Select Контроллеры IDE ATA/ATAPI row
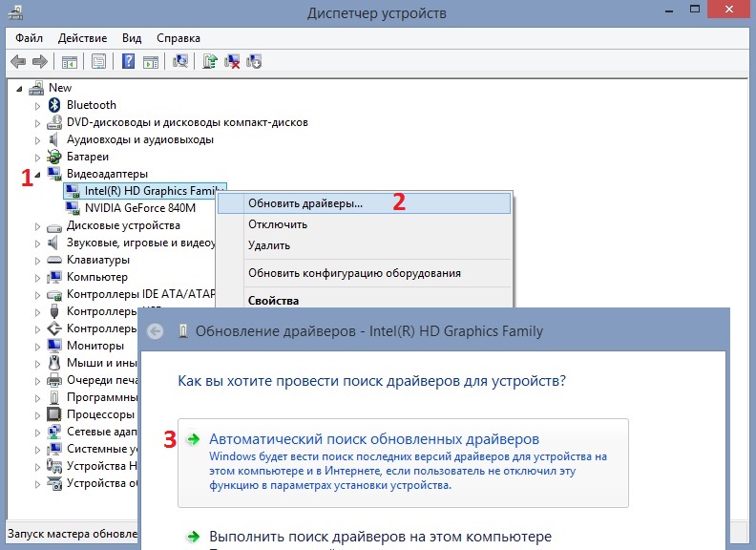The width and height of the screenshot is (756, 550). 140,294
